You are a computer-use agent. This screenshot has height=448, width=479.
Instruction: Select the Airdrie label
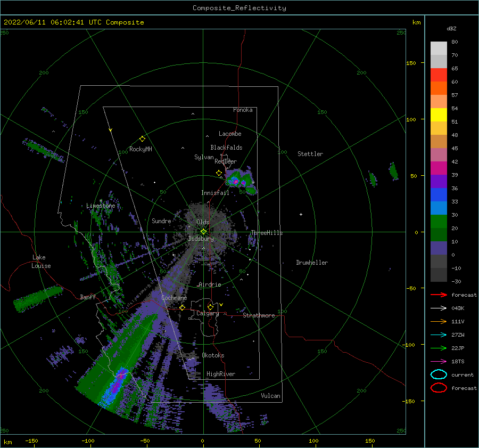210,284
